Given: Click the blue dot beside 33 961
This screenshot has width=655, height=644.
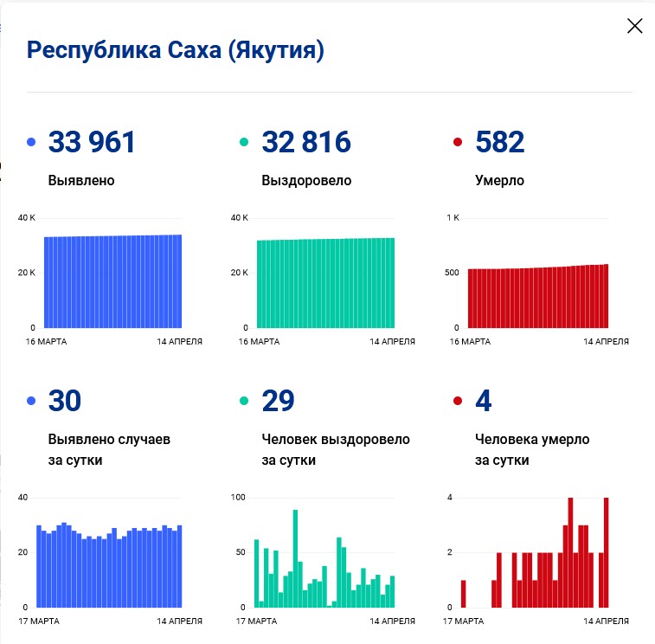Looking at the screenshot, I should [31, 143].
